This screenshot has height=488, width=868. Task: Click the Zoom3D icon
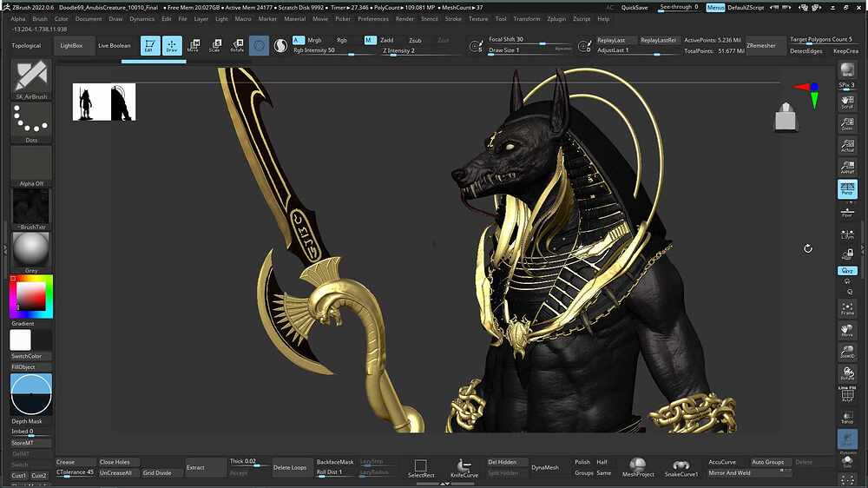pyautogui.click(x=847, y=352)
